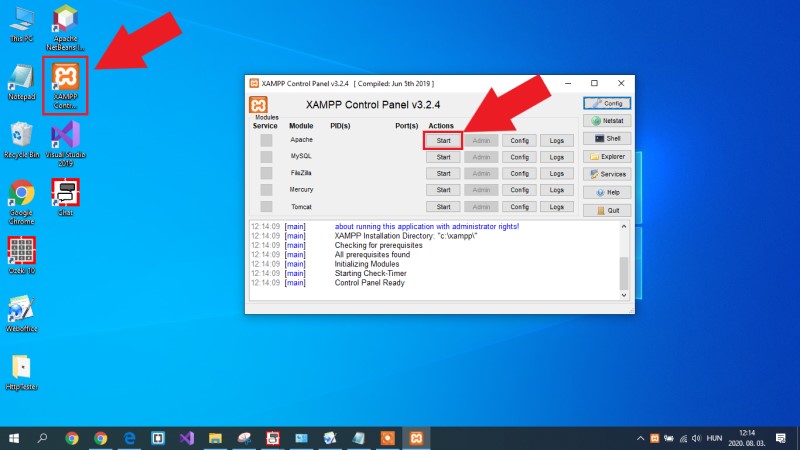Toggle the Mercury service checkbox

click(266, 190)
